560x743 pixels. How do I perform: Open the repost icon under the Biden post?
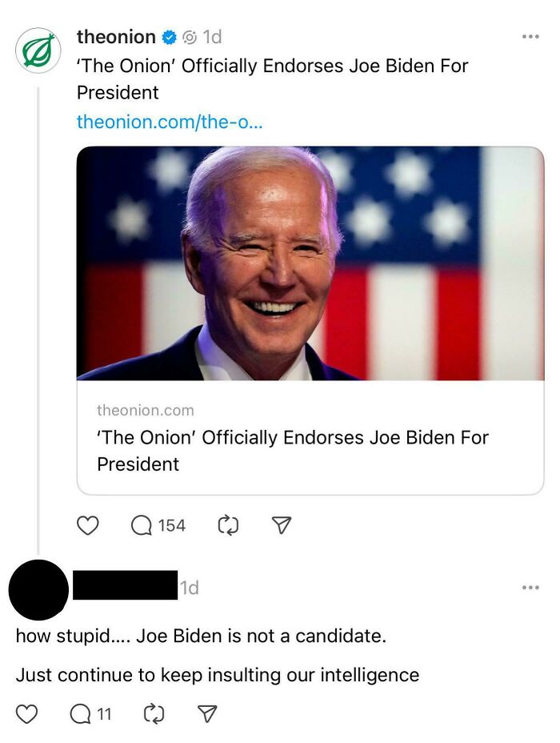tap(229, 525)
